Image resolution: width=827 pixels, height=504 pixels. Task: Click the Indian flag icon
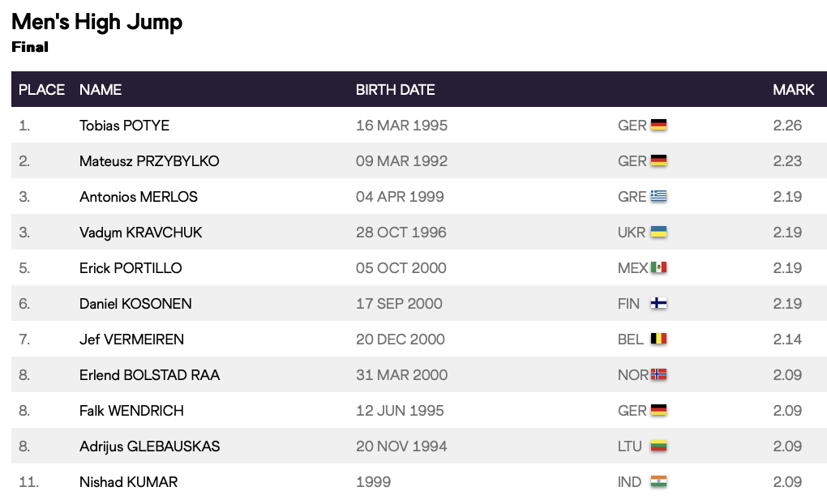[x=658, y=482]
